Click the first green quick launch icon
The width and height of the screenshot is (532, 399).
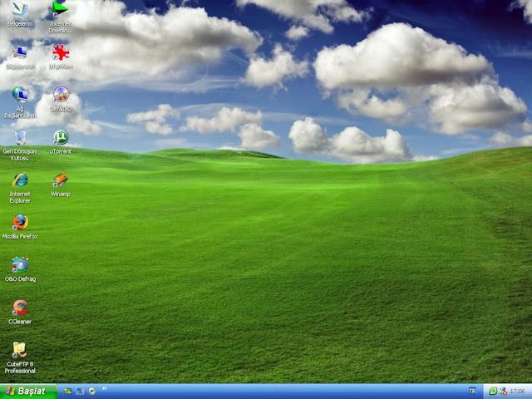coord(68,392)
